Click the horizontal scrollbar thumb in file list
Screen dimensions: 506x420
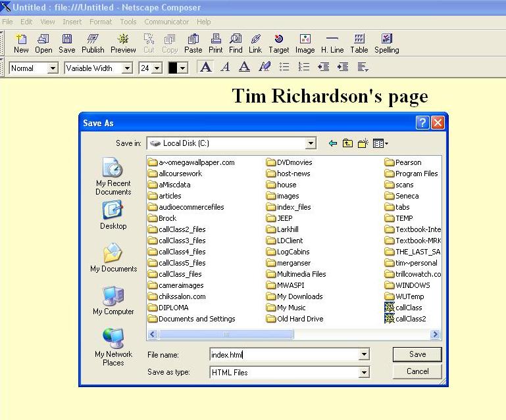(226, 335)
